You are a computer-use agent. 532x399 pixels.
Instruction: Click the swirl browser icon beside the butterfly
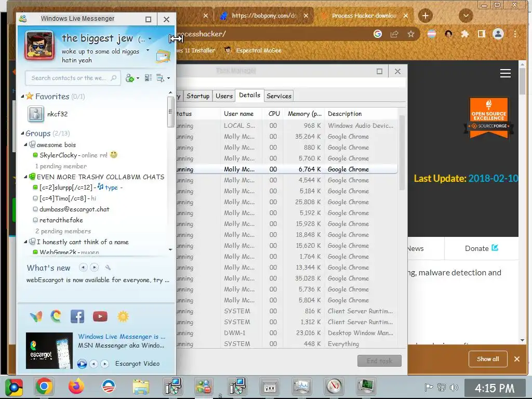56,316
